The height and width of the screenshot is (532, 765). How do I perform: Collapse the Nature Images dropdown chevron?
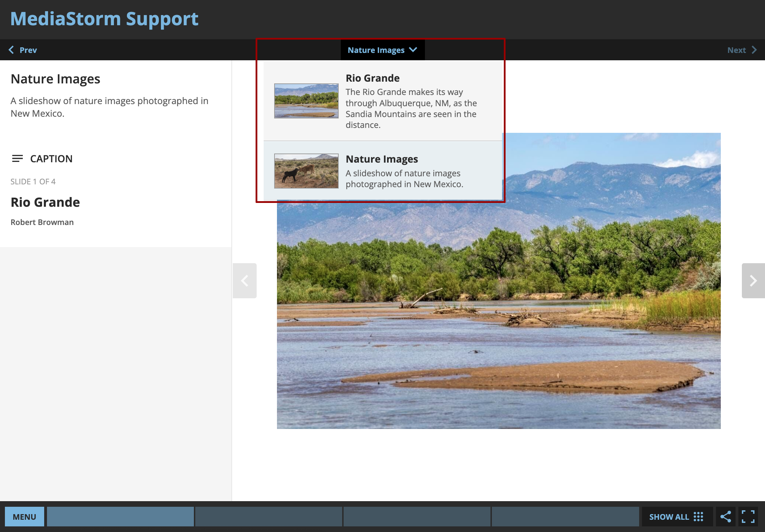pyautogui.click(x=413, y=50)
